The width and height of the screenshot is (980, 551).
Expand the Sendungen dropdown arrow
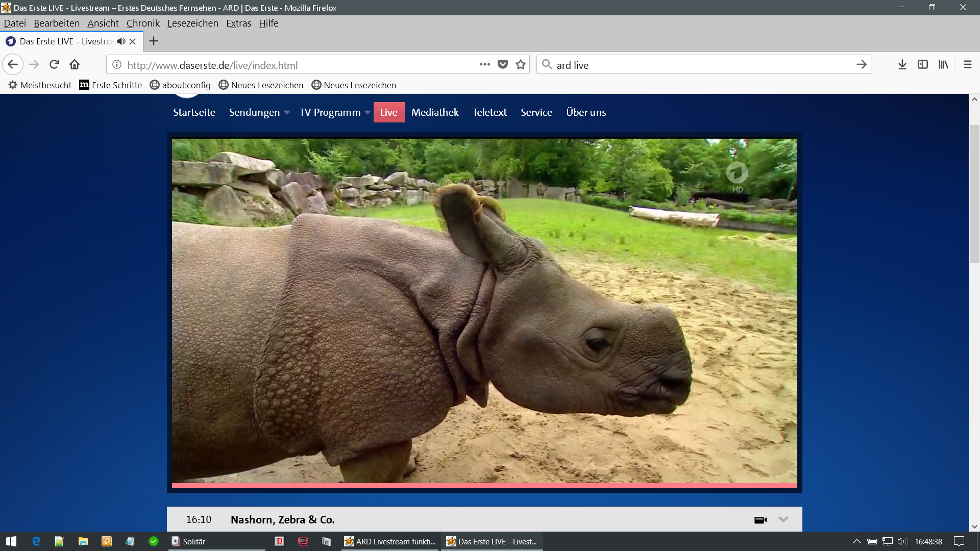click(287, 113)
